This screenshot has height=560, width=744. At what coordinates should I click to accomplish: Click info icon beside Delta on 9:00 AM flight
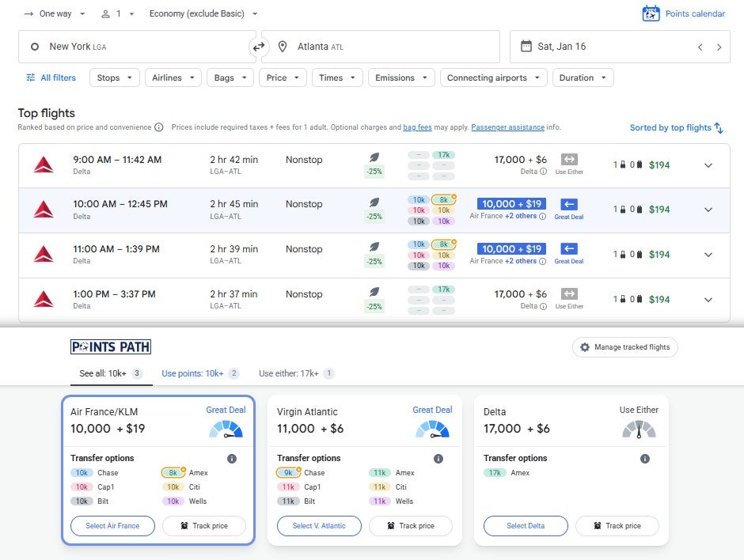click(543, 172)
